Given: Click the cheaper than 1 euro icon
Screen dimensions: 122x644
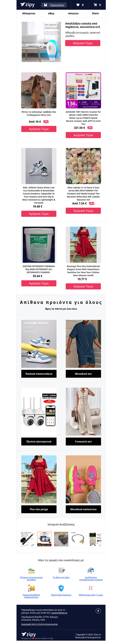Looking at the screenshot, I should point(91,588).
